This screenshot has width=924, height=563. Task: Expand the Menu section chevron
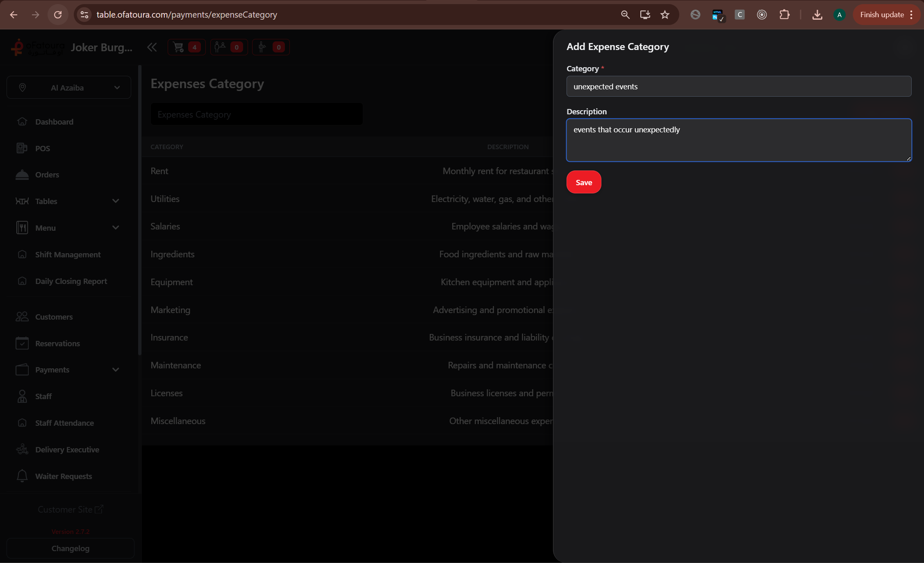click(116, 228)
